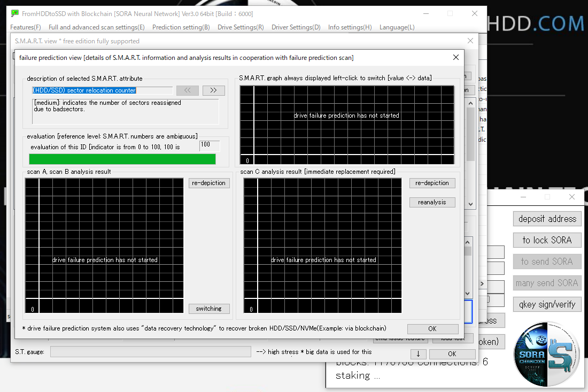Click OK in failure prediction view dialog
Viewport: 588px width, 392px height.
[x=432, y=328]
